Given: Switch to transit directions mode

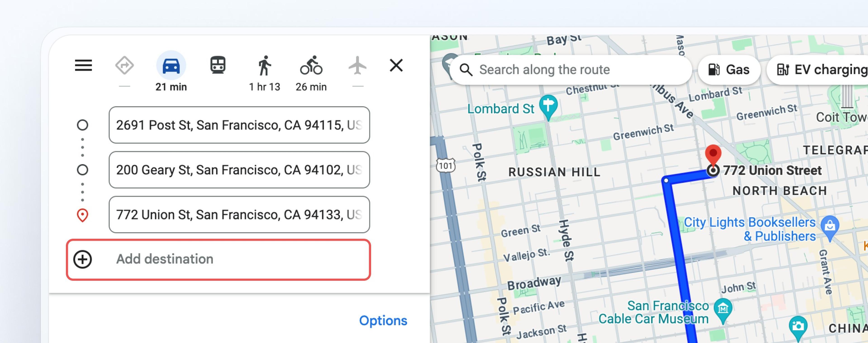Looking at the screenshot, I should point(218,65).
